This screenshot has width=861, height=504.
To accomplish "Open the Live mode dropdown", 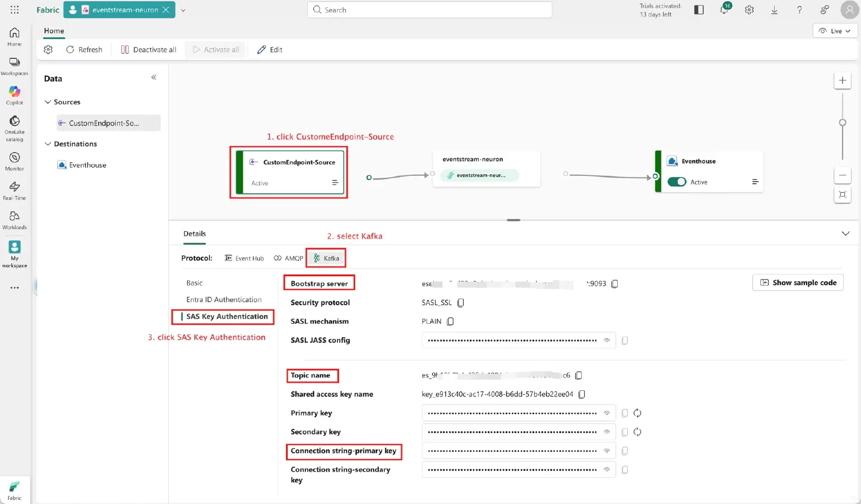I will tap(835, 31).
